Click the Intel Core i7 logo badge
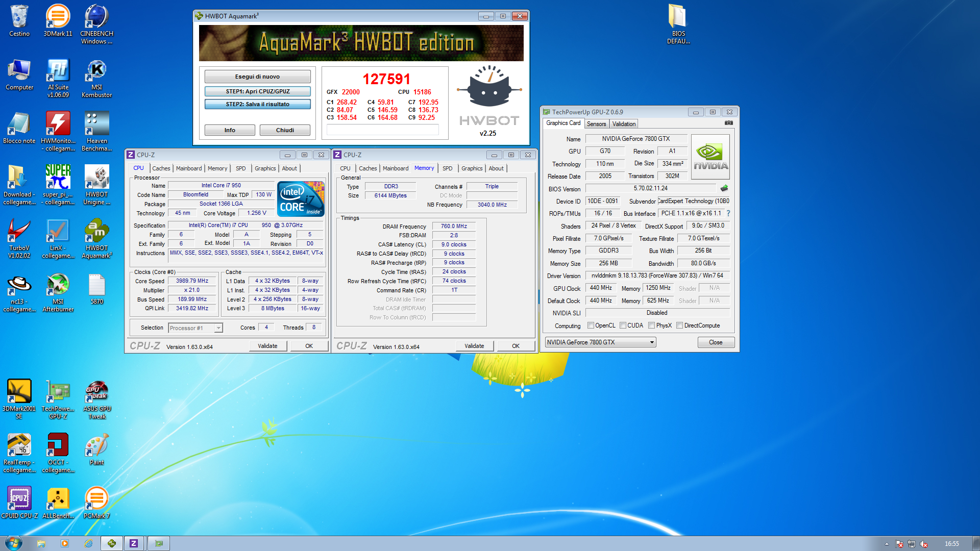This screenshot has height=551, width=980. (301, 199)
